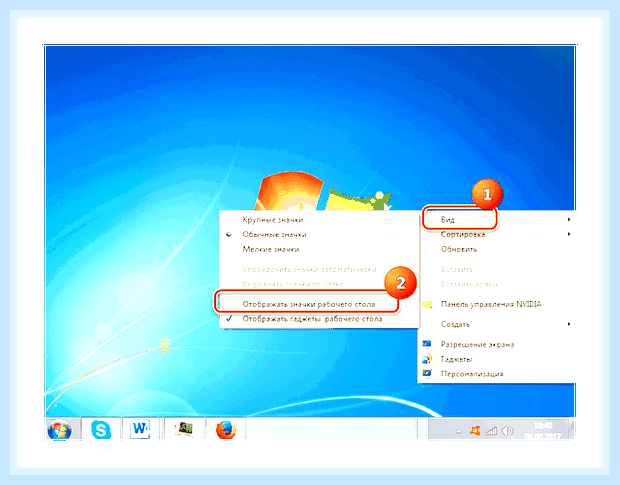Click the taskbar clock and date

(542, 431)
